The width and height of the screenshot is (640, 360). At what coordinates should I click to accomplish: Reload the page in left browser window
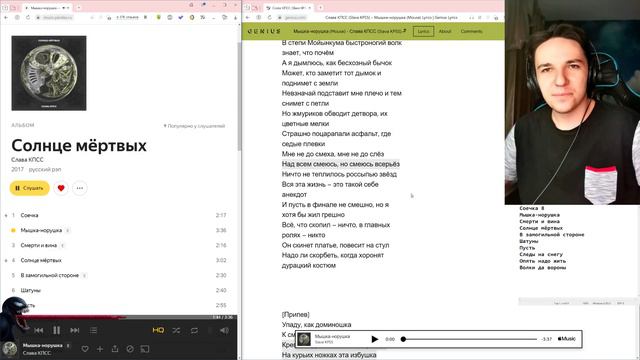click(x=28, y=18)
